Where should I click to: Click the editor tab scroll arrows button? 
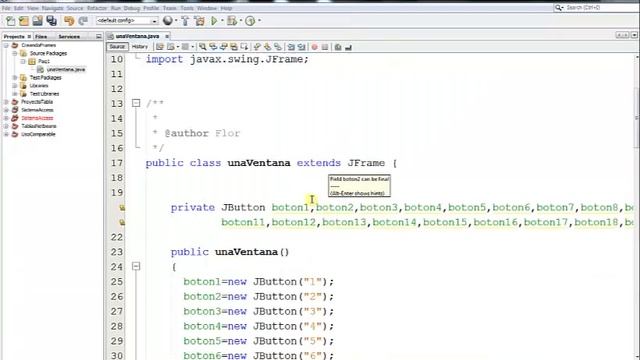coord(622,36)
